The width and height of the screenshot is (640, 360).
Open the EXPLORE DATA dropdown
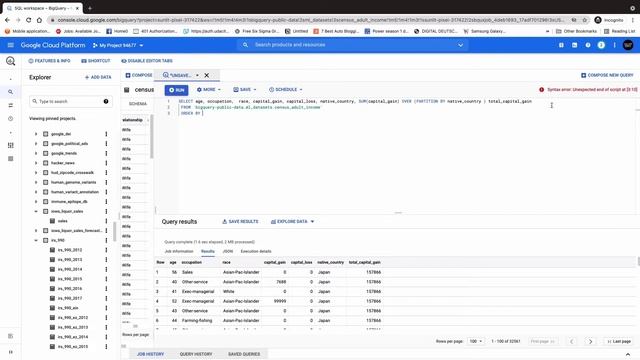[x=292, y=222]
